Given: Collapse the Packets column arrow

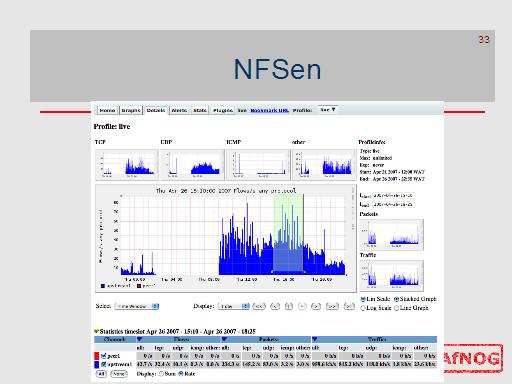Looking at the screenshot, I should click(x=225, y=339).
